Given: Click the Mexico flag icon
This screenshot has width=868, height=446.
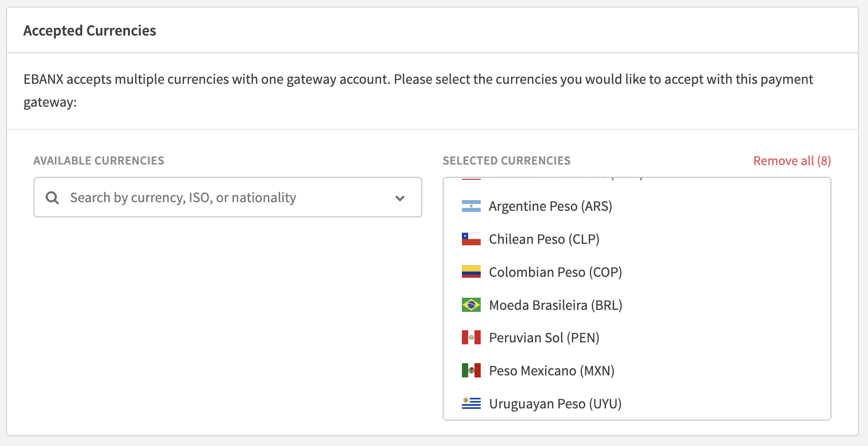Looking at the screenshot, I should click(x=471, y=371).
